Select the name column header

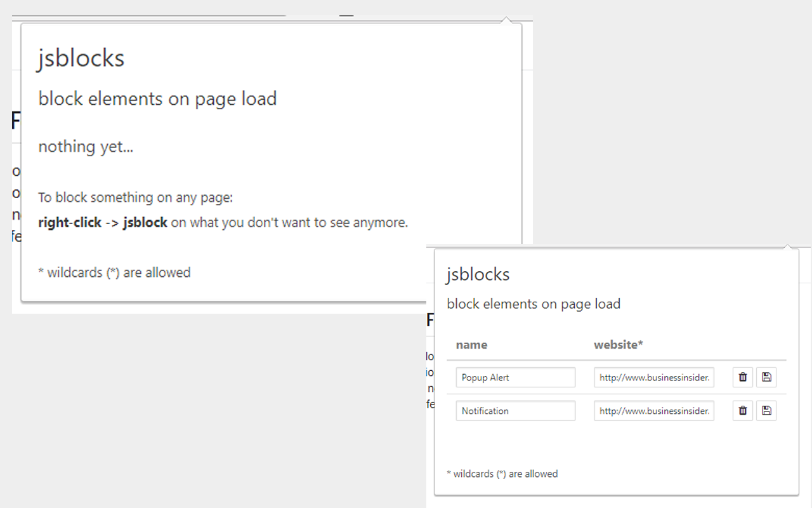471,344
